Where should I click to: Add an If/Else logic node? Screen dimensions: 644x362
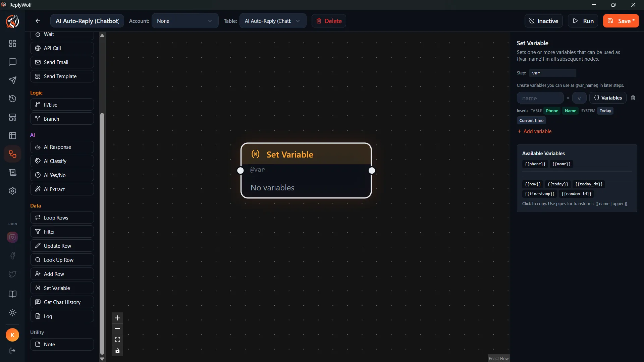(62, 105)
